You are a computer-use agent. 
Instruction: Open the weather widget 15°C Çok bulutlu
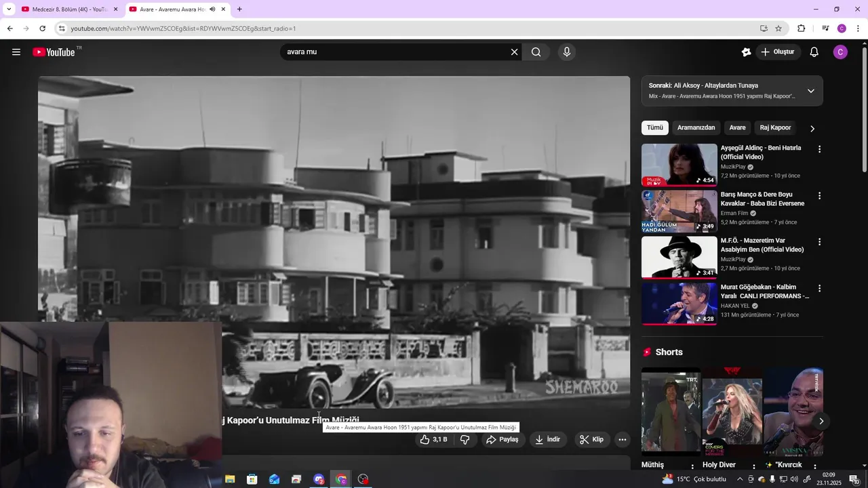[x=694, y=479]
